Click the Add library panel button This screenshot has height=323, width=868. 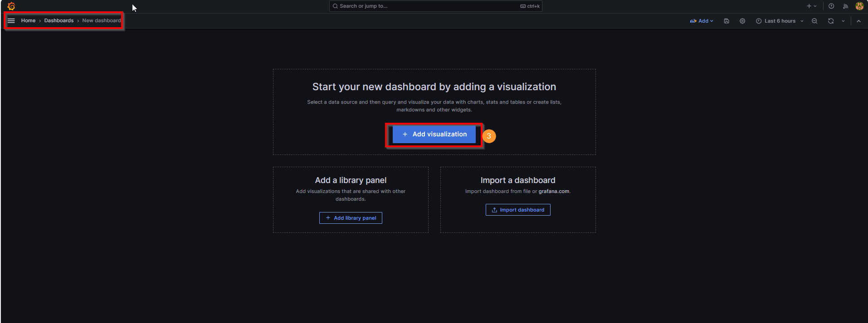click(351, 218)
